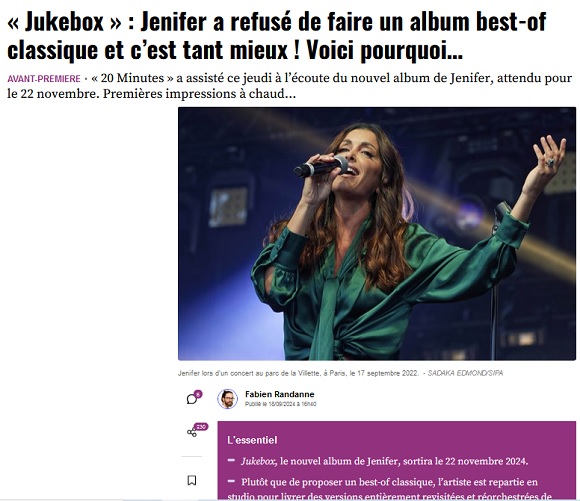This screenshot has height=501, width=580.
Task: Open author link Fabien Randanne
Action: pyautogui.click(x=280, y=394)
